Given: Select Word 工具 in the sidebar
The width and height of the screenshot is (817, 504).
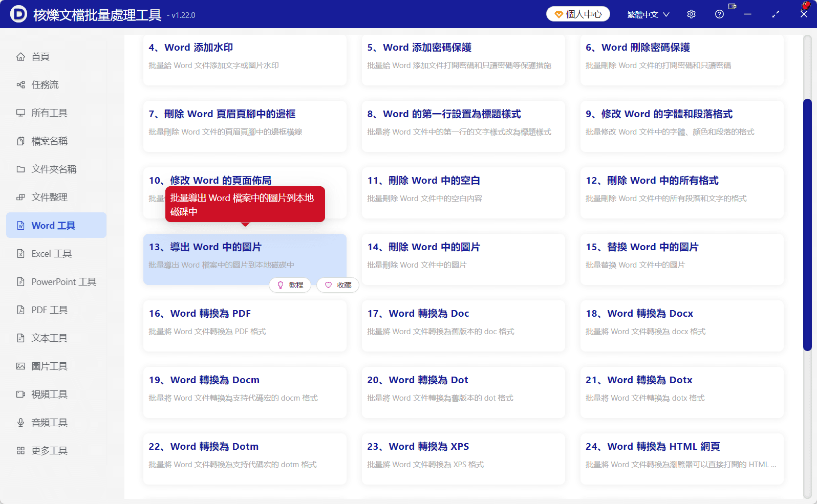Looking at the screenshot, I should pyautogui.click(x=56, y=226).
